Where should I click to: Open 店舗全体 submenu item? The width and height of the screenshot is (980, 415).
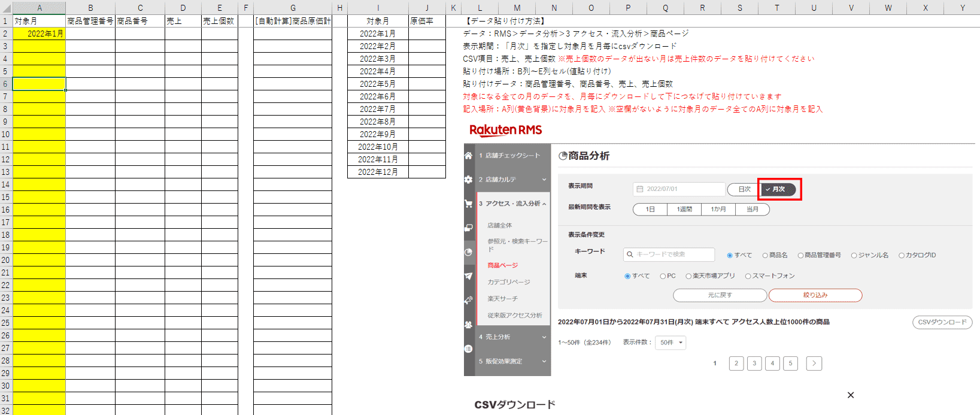click(x=500, y=226)
